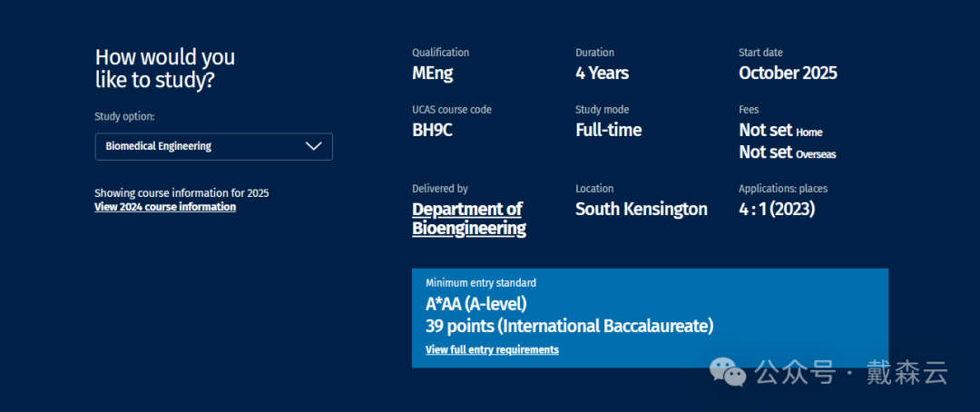Screen dimensions: 980x412
Task: Open the View 2024 course information link
Action: (x=165, y=207)
